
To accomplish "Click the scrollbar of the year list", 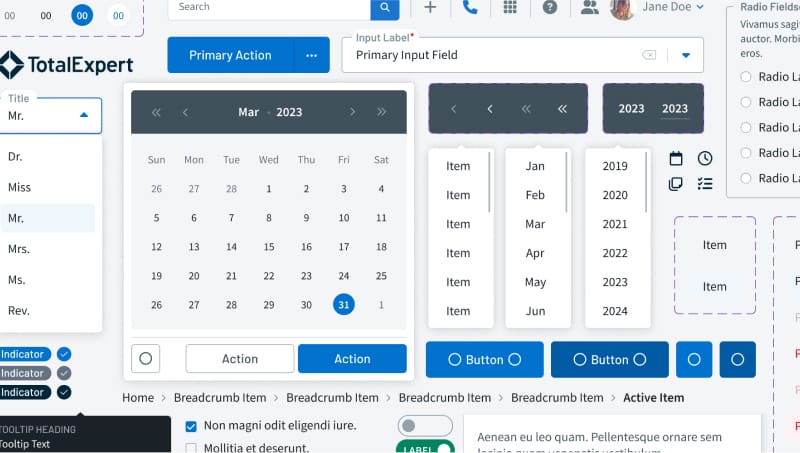I will [x=646, y=182].
